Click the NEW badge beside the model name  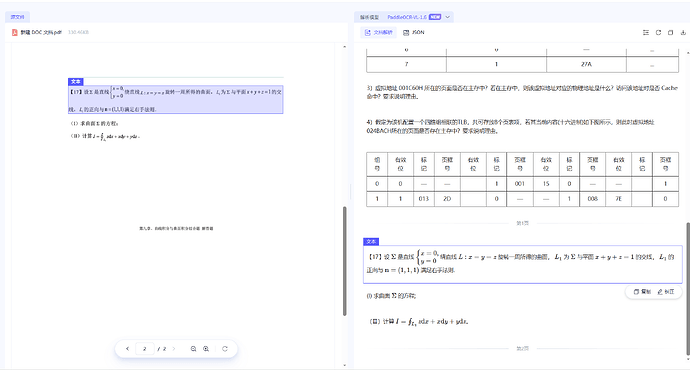pyautogui.click(x=435, y=17)
